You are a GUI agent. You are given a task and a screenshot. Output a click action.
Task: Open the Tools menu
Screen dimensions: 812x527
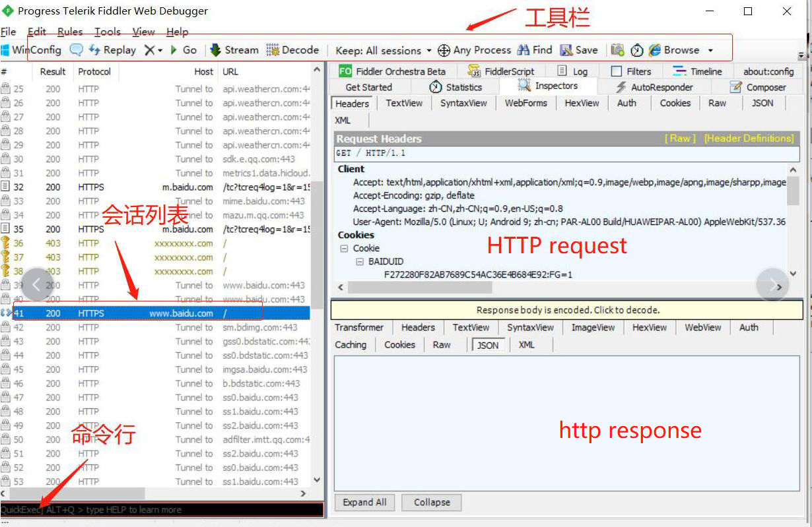coord(108,32)
